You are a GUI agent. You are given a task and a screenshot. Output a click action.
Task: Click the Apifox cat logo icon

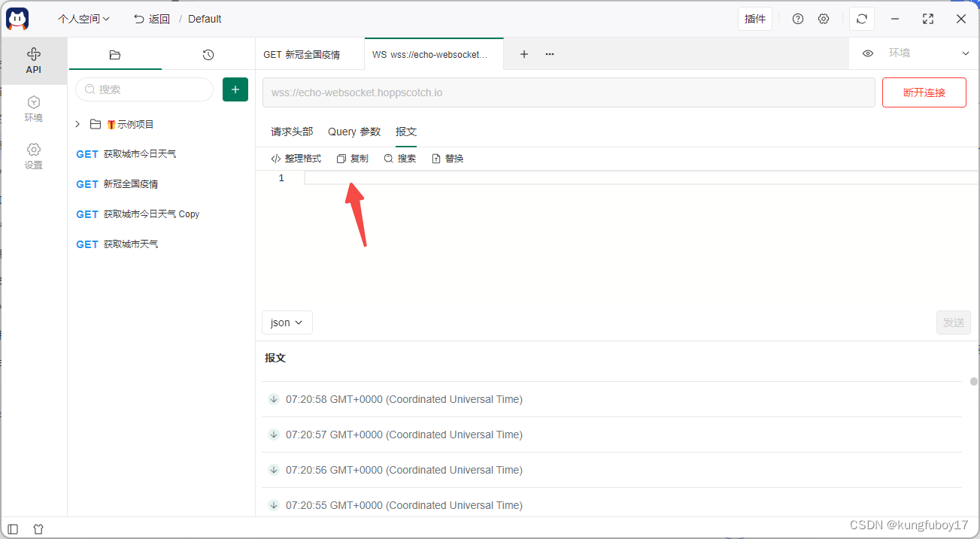pyautogui.click(x=17, y=19)
